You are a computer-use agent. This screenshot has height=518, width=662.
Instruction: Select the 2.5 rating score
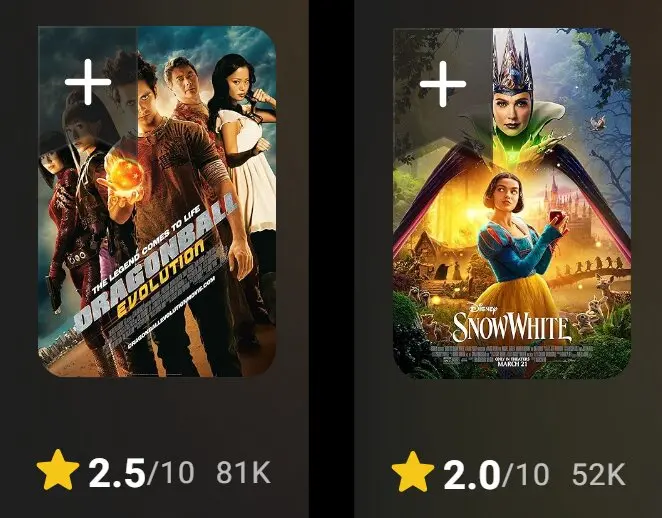coord(117,473)
